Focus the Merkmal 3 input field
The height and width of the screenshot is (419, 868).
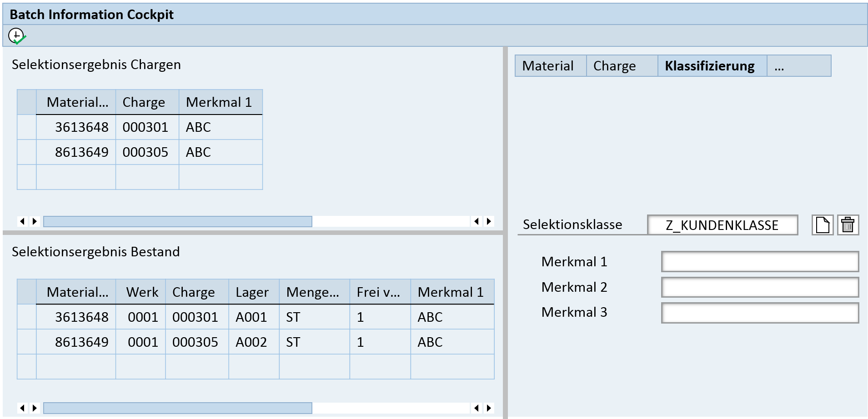coord(760,313)
